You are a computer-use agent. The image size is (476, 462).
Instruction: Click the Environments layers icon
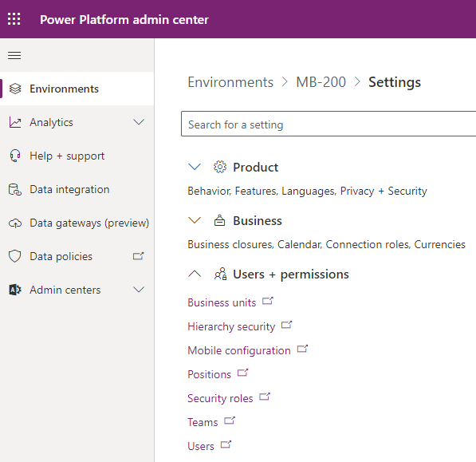[x=15, y=89]
